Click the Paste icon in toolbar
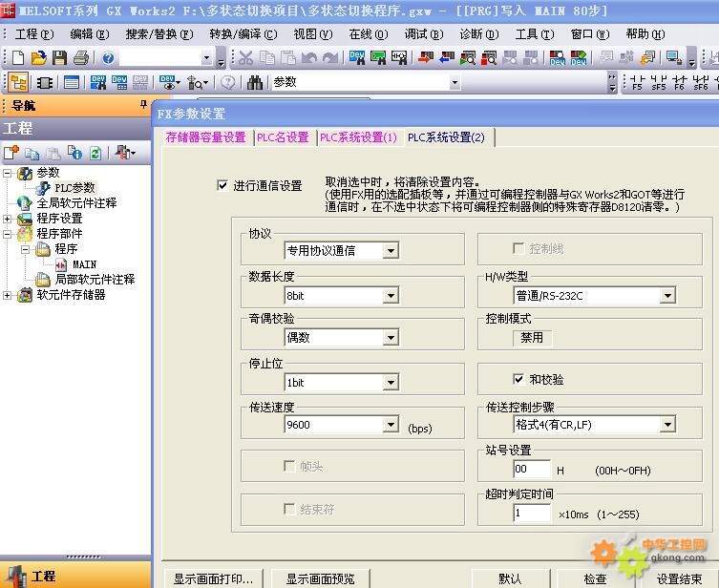The width and height of the screenshot is (719, 588). coord(288,57)
